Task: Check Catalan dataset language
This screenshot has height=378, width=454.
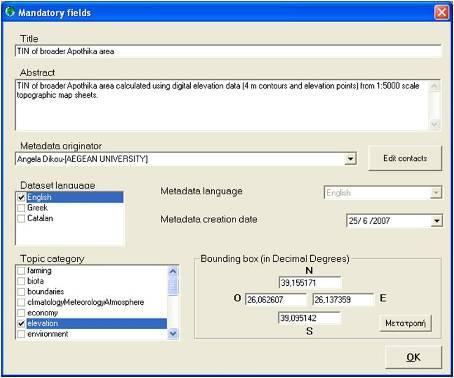Action: [21, 219]
